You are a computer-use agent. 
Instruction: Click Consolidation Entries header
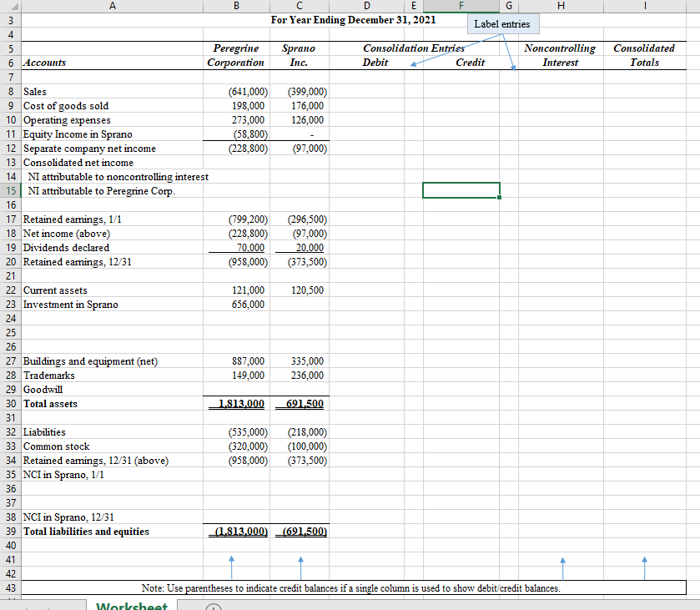point(414,48)
